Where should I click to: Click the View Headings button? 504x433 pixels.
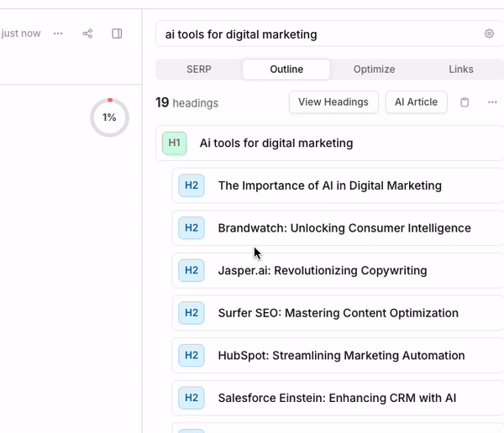click(333, 102)
